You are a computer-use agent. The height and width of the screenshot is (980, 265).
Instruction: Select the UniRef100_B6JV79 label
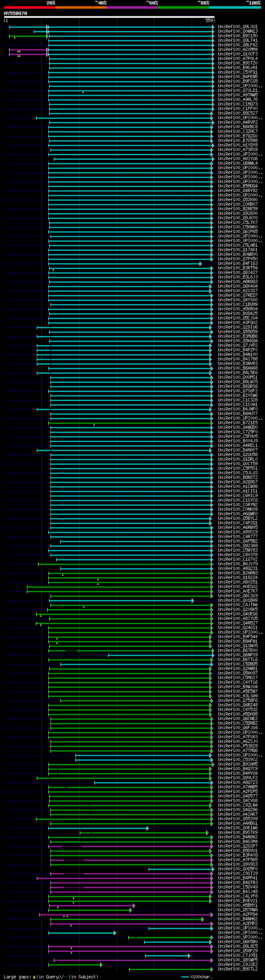pos(238,564)
